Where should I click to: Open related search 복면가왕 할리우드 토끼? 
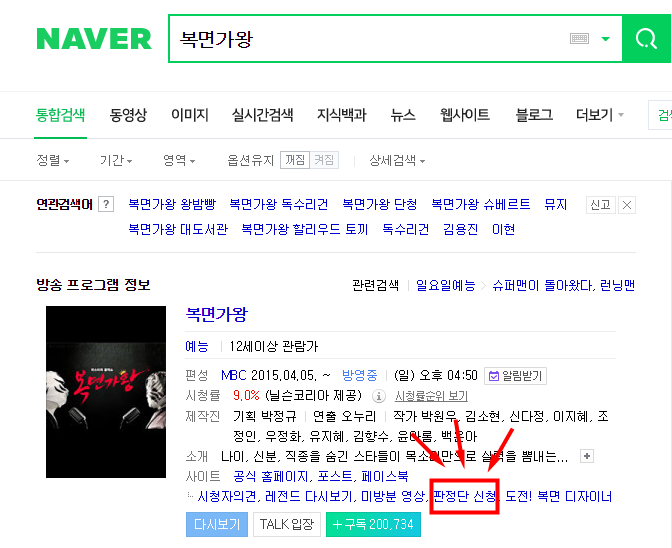(x=305, y=230)
